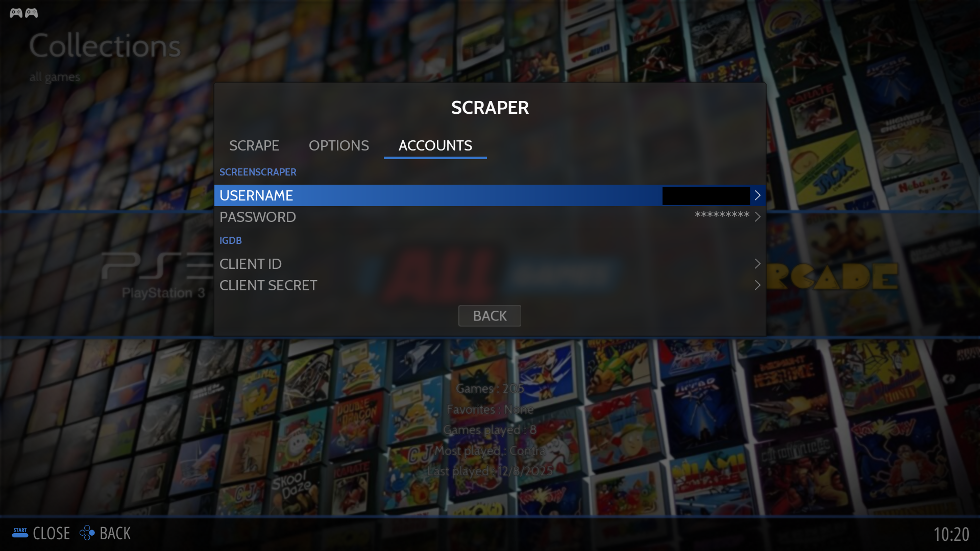Click the PASSWORD row chevron arrow
The height and width of the screenshot is (551, 980).
[x=757, y=217]
